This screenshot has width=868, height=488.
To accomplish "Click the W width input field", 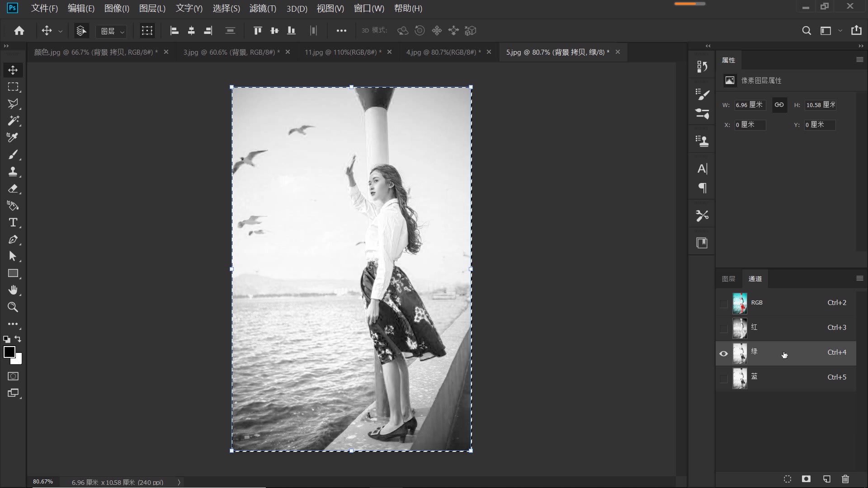I will (x=750, y=105).
